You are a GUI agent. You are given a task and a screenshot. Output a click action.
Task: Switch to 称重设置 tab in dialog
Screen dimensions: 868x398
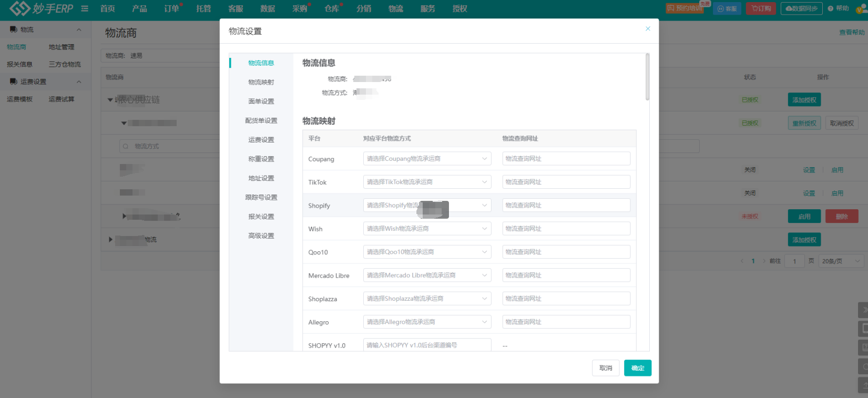pos(261,159)
